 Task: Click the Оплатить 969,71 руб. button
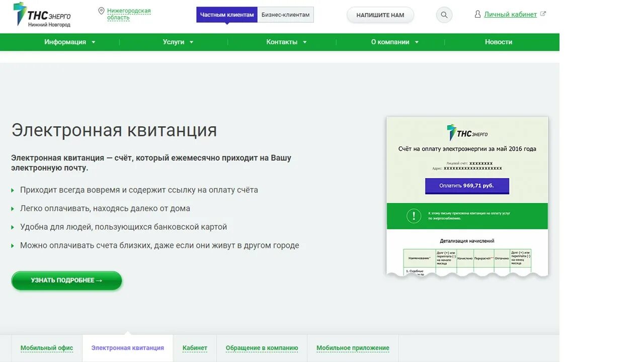tap(467, 186)
